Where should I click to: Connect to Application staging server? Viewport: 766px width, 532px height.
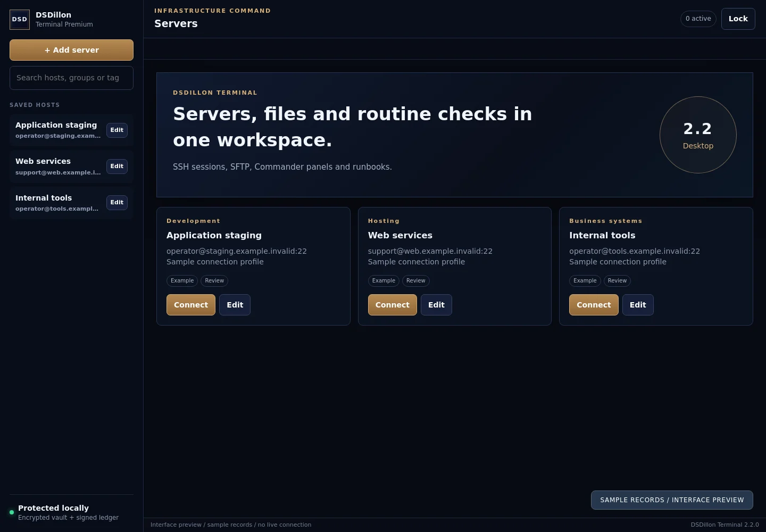(191, 305)
